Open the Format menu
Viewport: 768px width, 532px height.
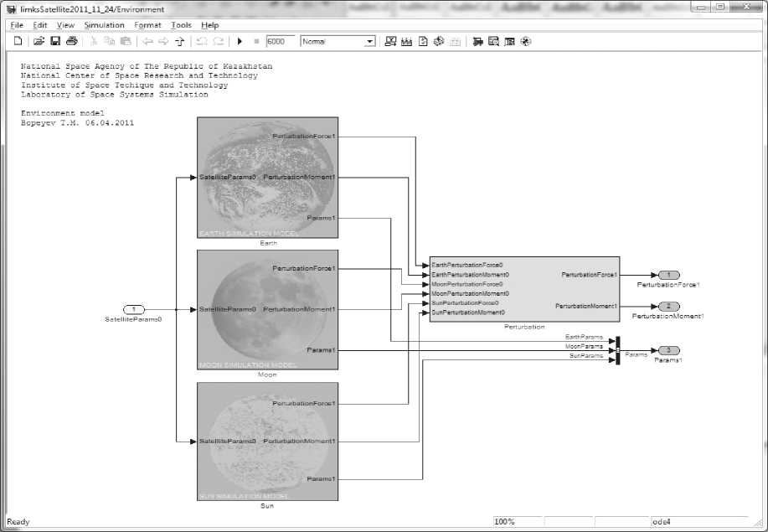point(147,25)
